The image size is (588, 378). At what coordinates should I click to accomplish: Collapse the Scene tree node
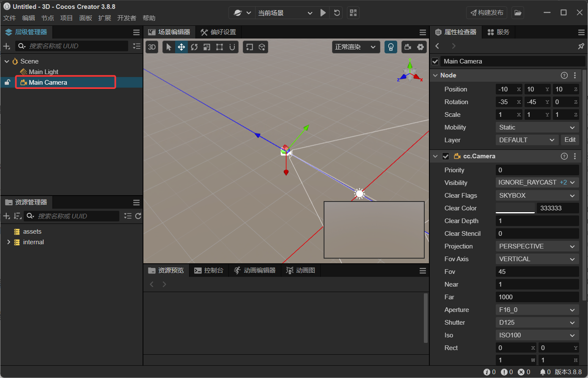[x=7, y=61]
